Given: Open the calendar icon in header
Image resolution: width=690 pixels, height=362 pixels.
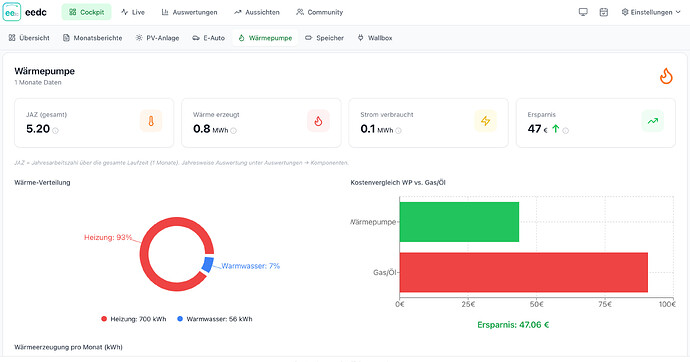Looking at the screenshot, I should tap(604, 12).
